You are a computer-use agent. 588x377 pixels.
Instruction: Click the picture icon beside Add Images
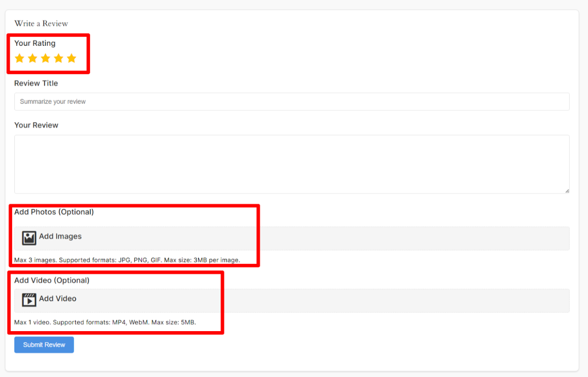29,238
